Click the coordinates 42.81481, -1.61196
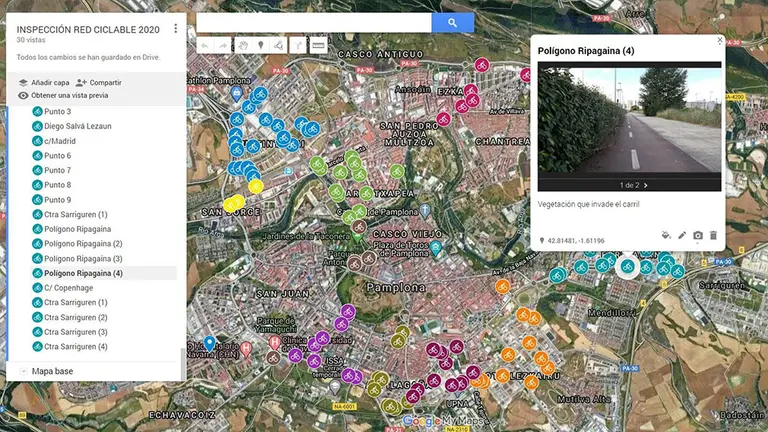This screenshot has width=768, height=432. click(576, 240)
